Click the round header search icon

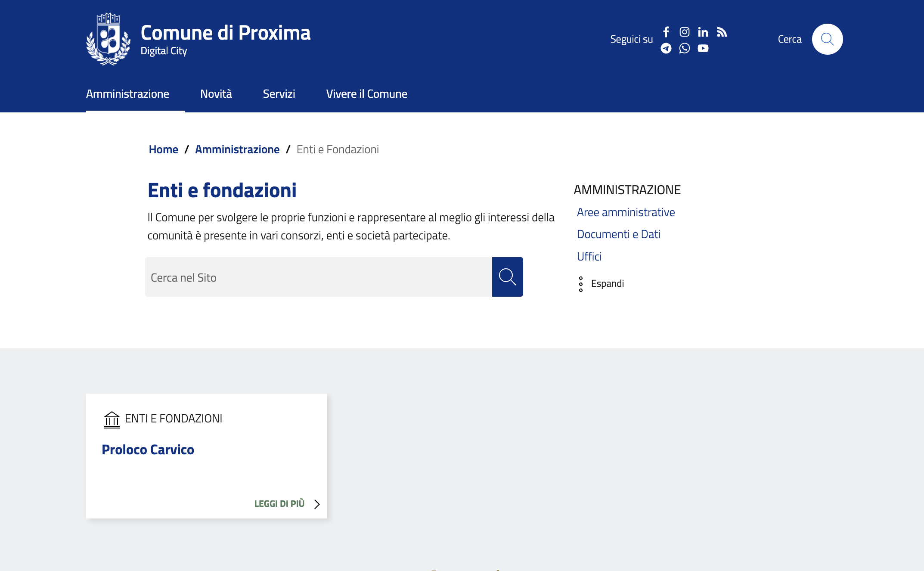(827, 39)
